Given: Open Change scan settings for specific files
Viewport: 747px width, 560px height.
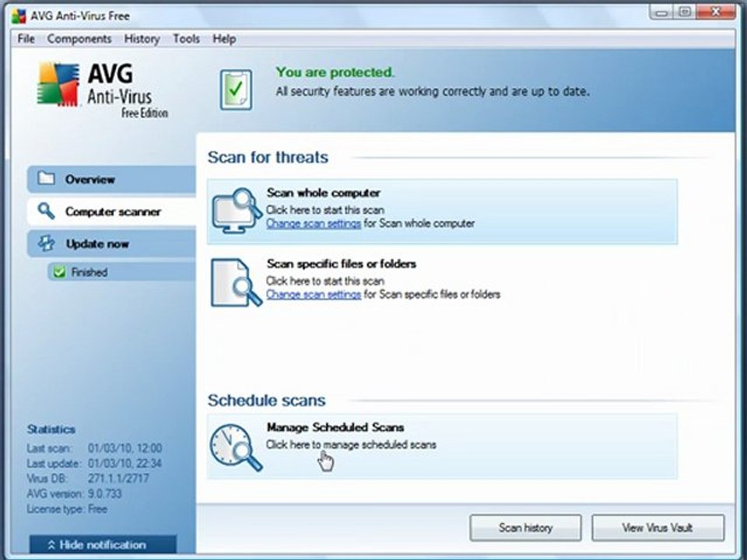Looking at the screenshot, I should pyautogui.click(x=314, y=294).
